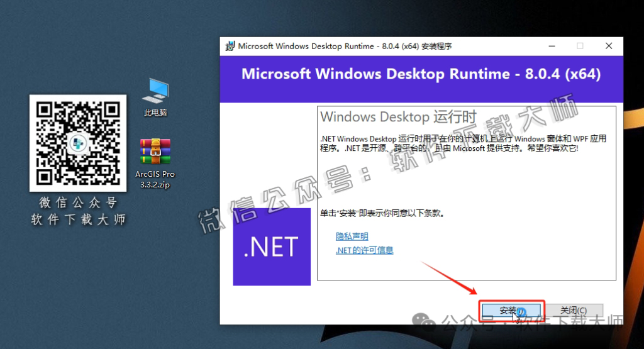The image size is (644, 349).
Task: Click the purple banner title 'Microsoft Windows Desktop Runtime - 8.0.4 (x64)'
Action: pyautogui.click(x=421, y=74)
